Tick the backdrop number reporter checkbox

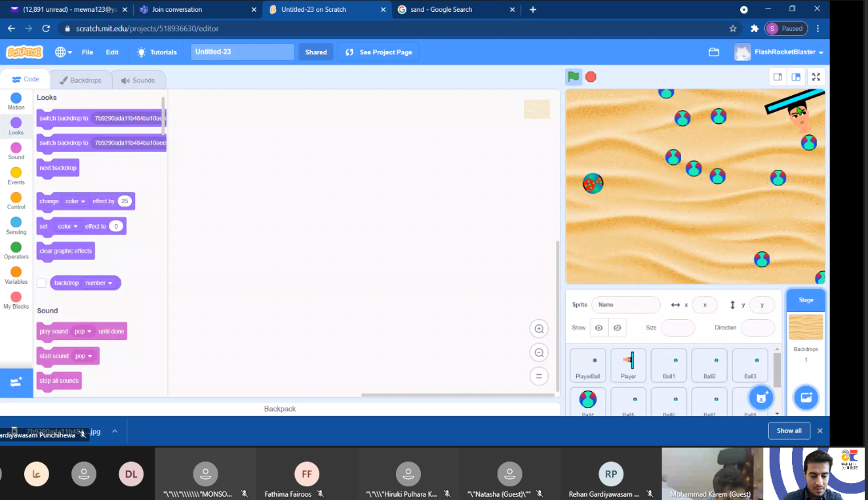click(41, 283)
